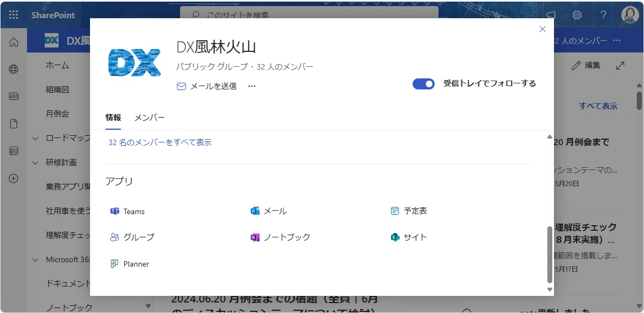Screen dimensions: 644x313
Task: Open 月例会 in the site navigation
Action: [57, 114]
